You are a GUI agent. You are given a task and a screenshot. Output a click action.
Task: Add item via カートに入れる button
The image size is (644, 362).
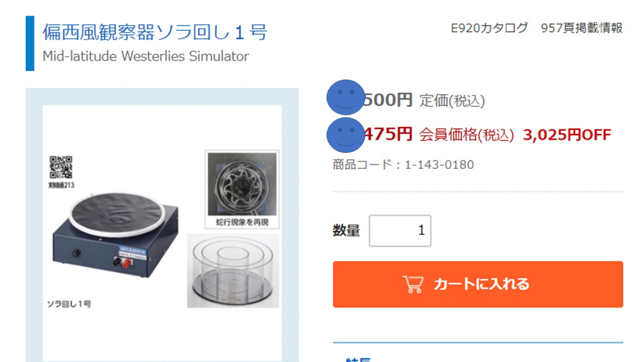tap(478, 284)
